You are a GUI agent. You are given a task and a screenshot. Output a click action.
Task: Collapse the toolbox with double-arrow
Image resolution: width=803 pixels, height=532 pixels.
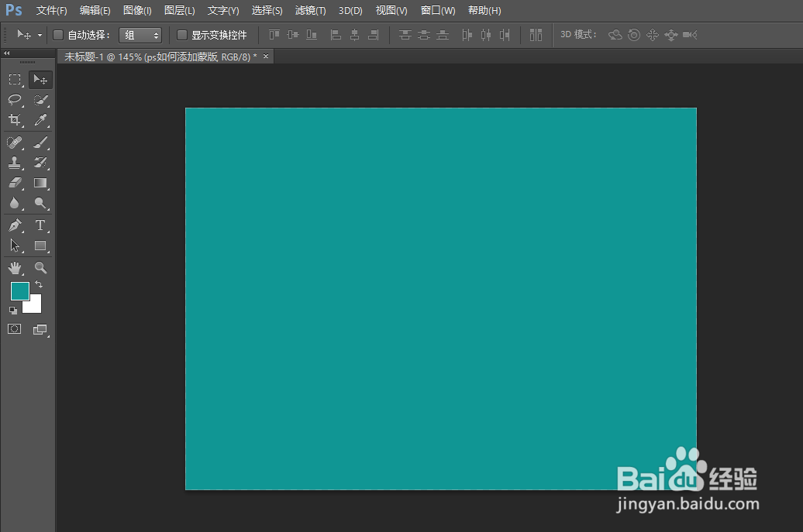pos(7,53)
